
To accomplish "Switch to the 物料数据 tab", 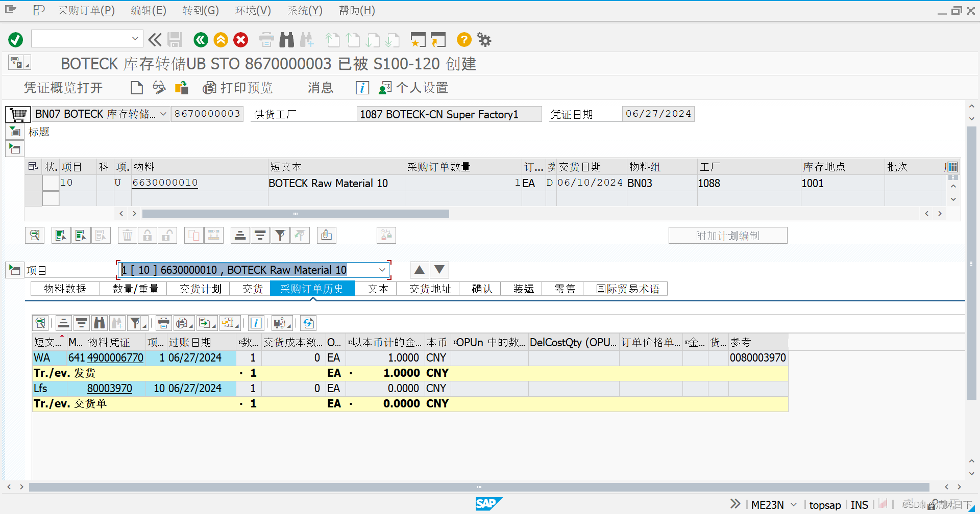I will [65, 289].
